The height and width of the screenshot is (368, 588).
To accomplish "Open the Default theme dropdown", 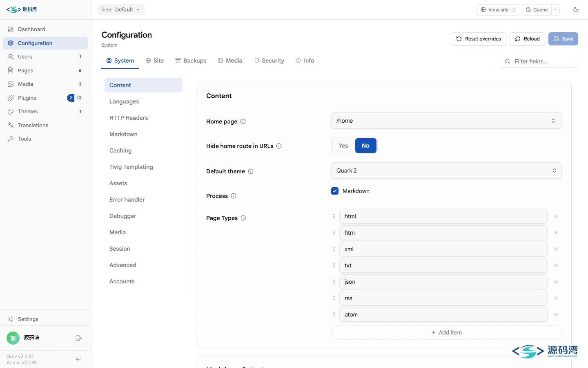I will pos(446,171).
